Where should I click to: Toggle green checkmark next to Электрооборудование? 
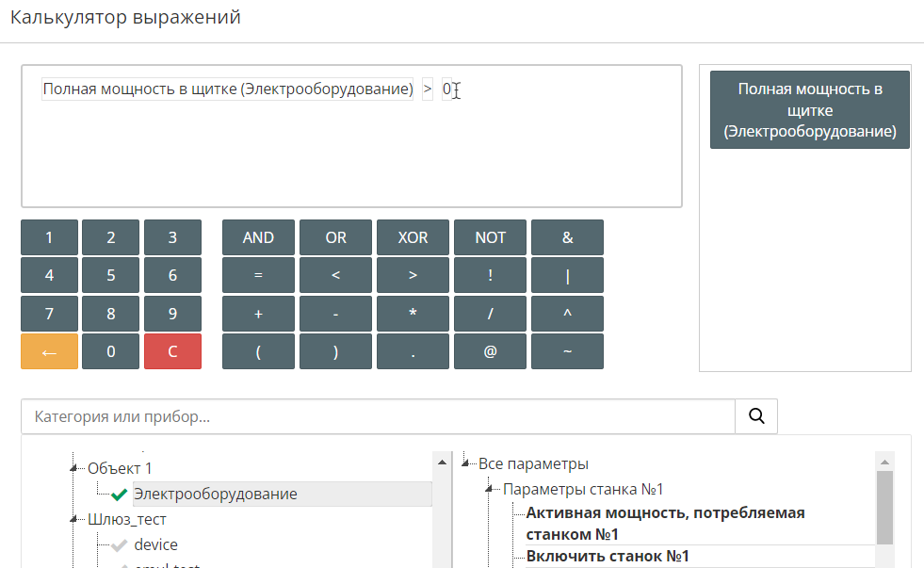click(x=119, y=495)
